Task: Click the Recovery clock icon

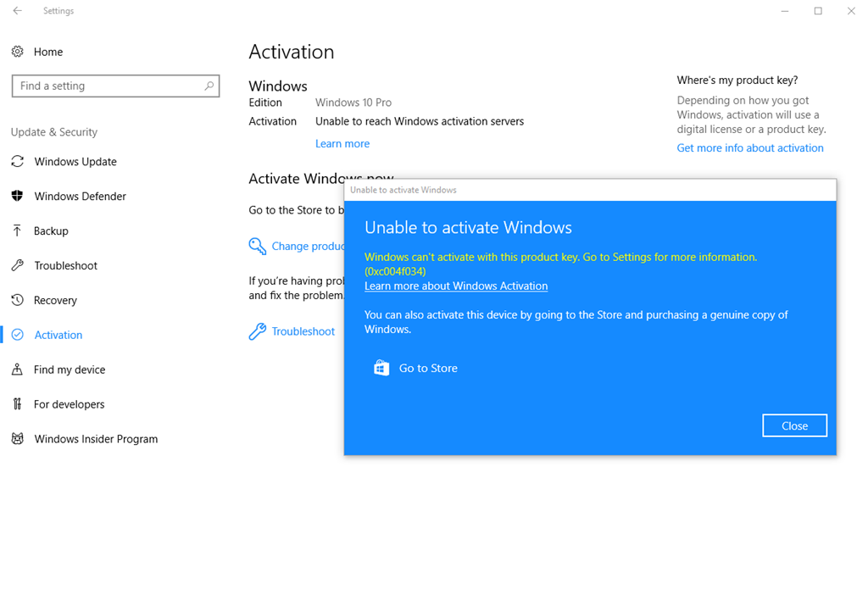Action: click(x=17, y=300)
